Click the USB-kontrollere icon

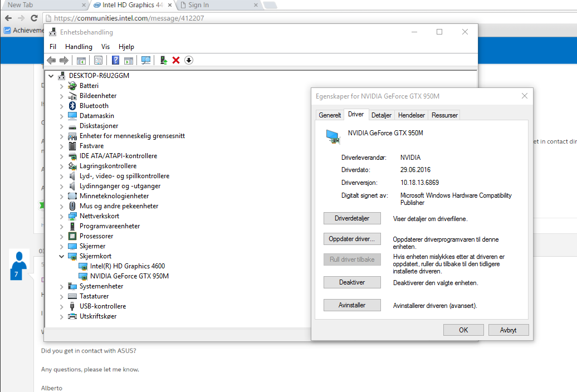pyautogui.click(x=72, y=306)
